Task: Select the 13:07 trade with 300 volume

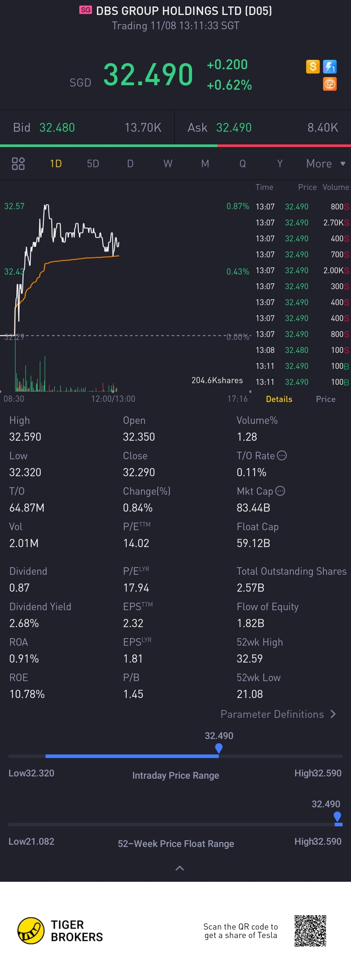Action: [x=302, y=287]
